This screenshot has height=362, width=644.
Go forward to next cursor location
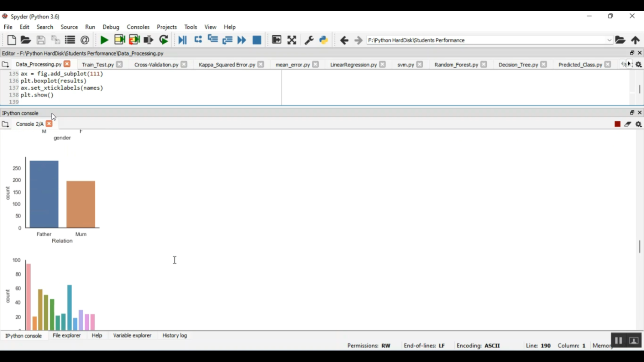[358, 40]
